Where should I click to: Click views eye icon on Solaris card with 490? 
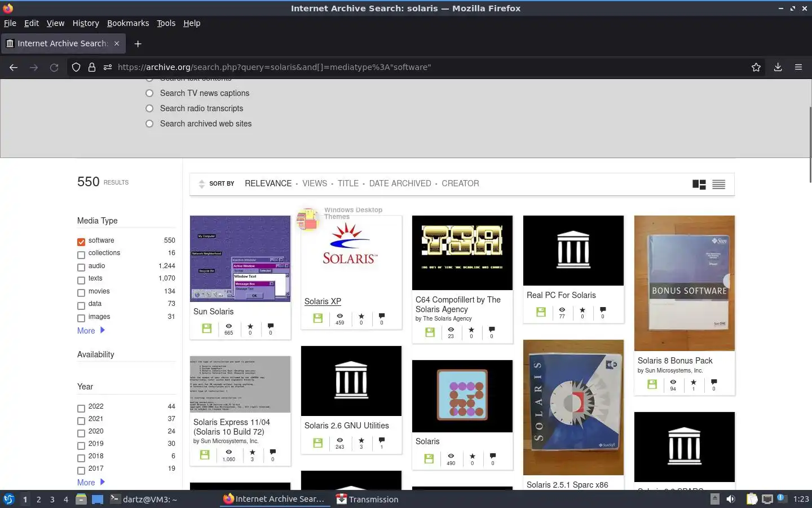pos(451,456)
